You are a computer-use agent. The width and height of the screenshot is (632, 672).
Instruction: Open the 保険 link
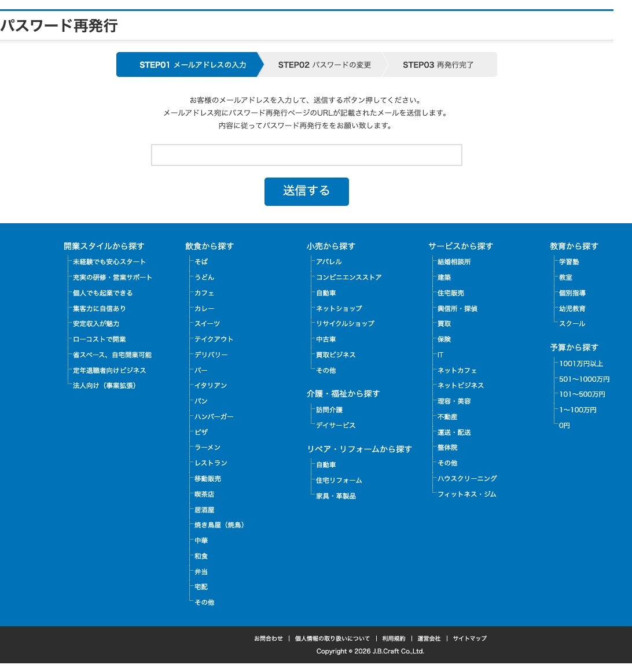[444, 339]
